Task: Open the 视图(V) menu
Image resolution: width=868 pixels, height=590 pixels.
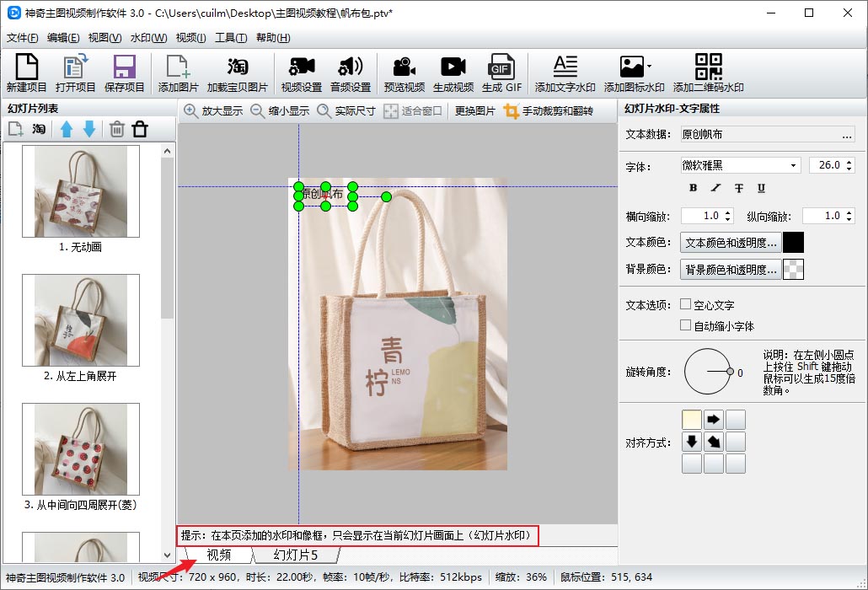Action: point(105,38)
